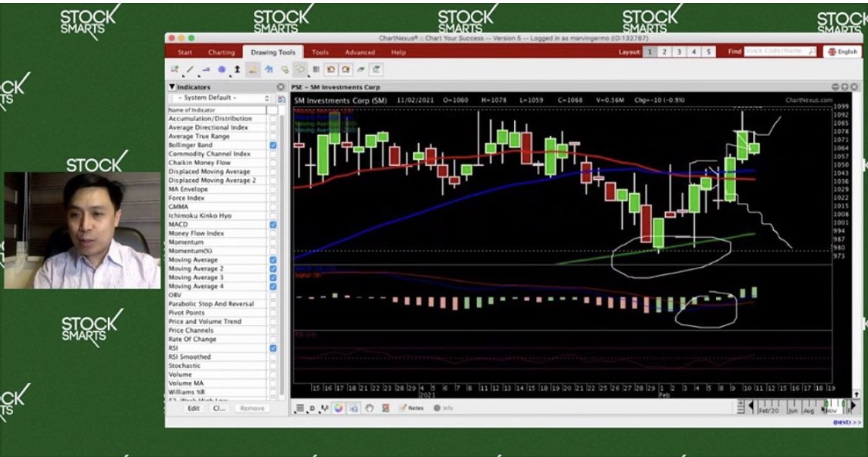The image size is (868, 457).
Task: Open the Advanced tab
Action: [360, 52]
